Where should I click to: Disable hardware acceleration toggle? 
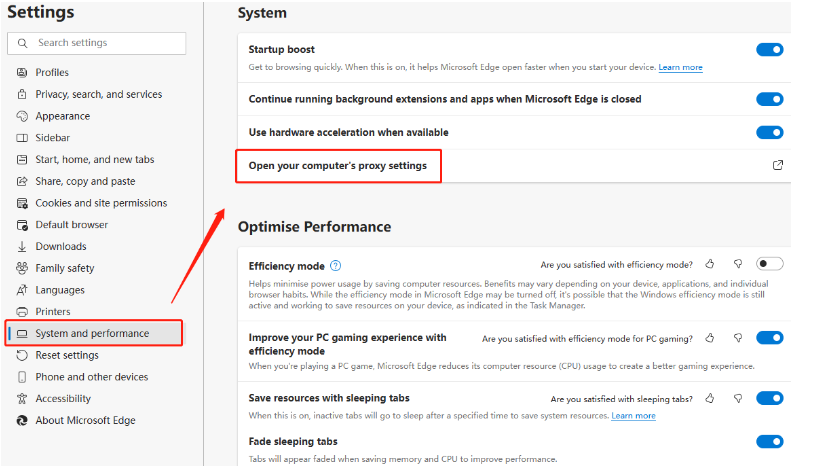[x=769, y=132]
